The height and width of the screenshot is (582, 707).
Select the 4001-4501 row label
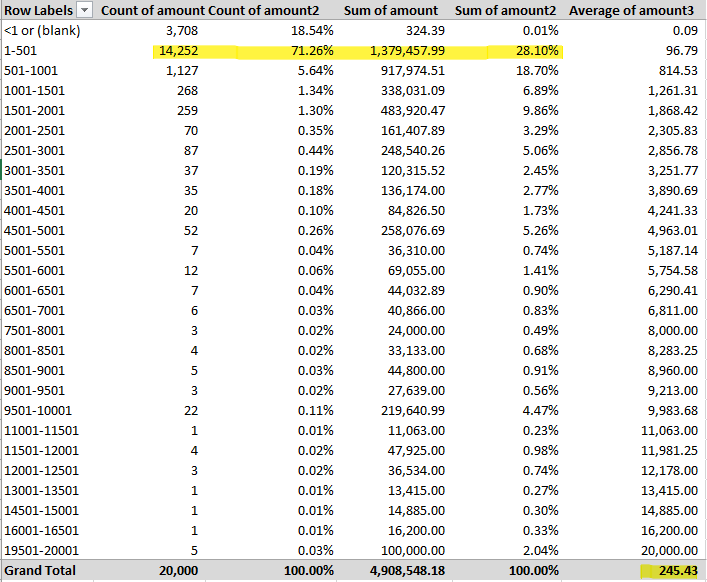tap(34, 211)
